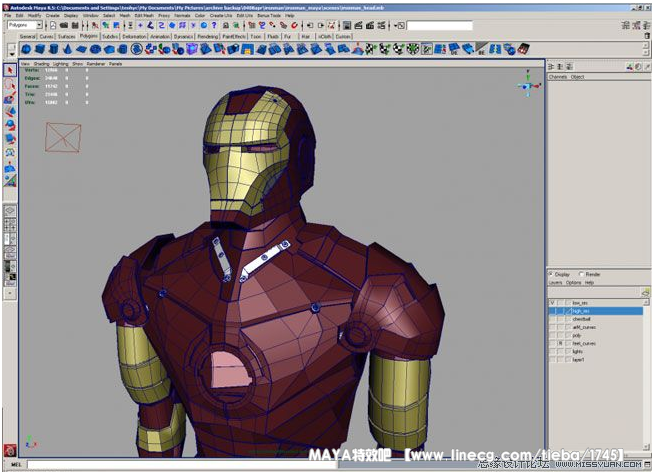The image size is (658, 472).
Task: Toggle visibility box of low_res layer
Action: click(x=552, y=302)
